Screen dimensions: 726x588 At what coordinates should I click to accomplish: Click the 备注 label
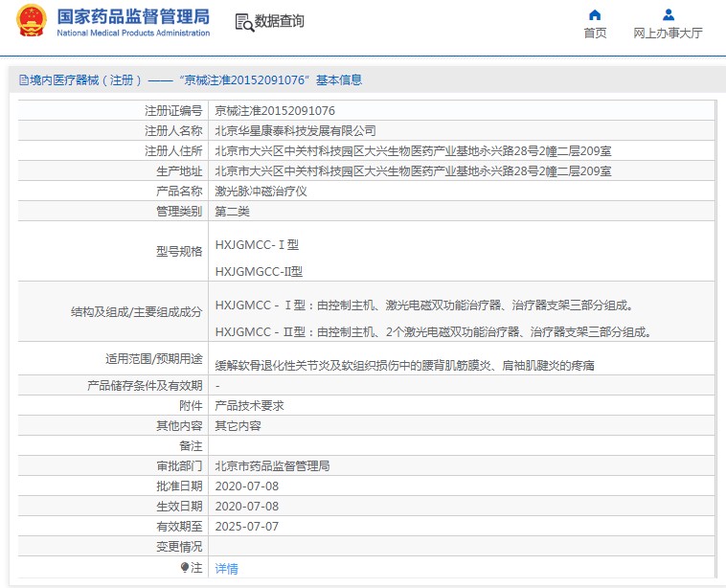pos(192,446)
